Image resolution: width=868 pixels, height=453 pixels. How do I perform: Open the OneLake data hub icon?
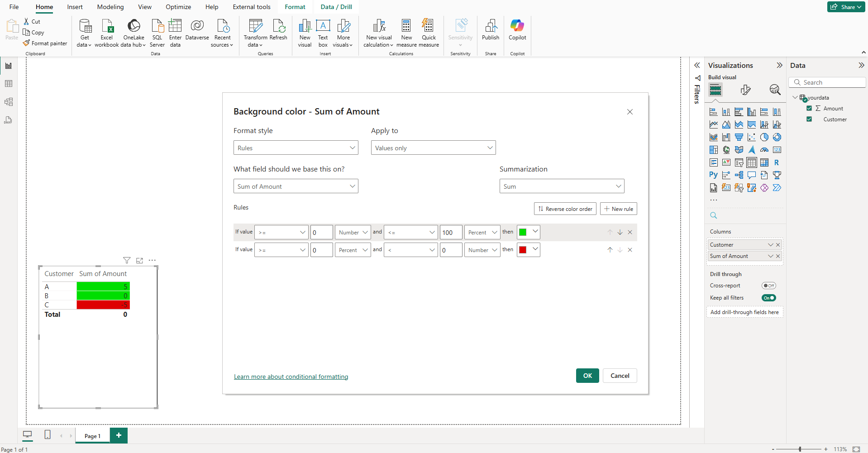coord(134,33)
